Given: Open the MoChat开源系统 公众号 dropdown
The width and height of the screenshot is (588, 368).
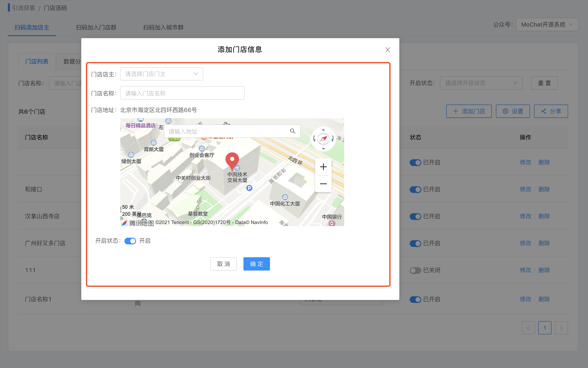Looking at the screenshot, I should (547, 25).
